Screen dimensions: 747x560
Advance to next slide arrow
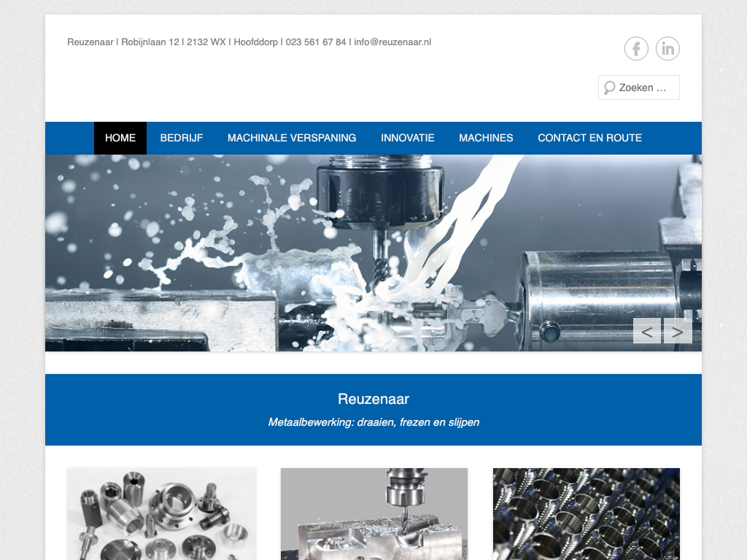coord(678,332)
